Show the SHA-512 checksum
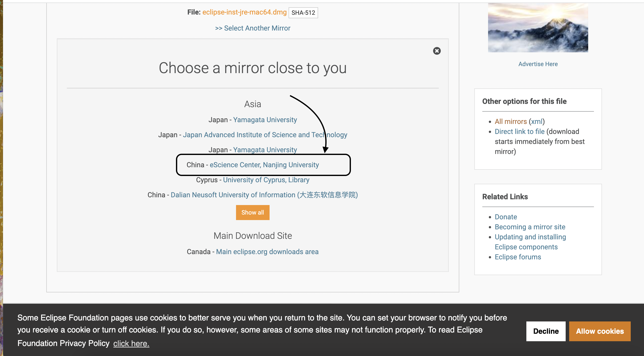The height and width of the screenshot is (356, 644). pos(303,13)
